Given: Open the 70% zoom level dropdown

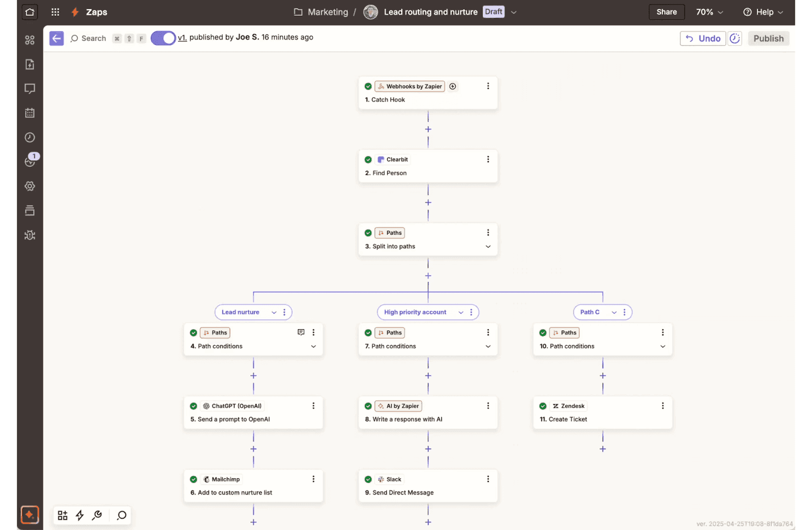Looking at the screenshot, I should click(709, 12).
